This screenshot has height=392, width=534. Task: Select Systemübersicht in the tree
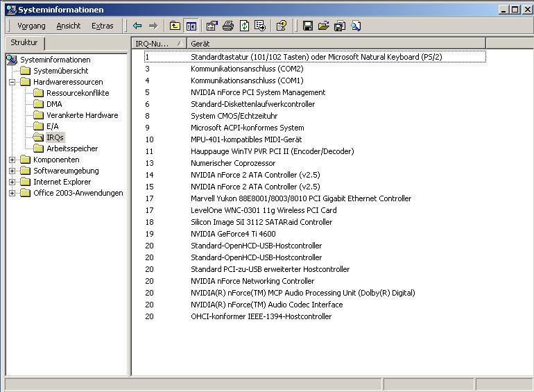coord(60,71)
